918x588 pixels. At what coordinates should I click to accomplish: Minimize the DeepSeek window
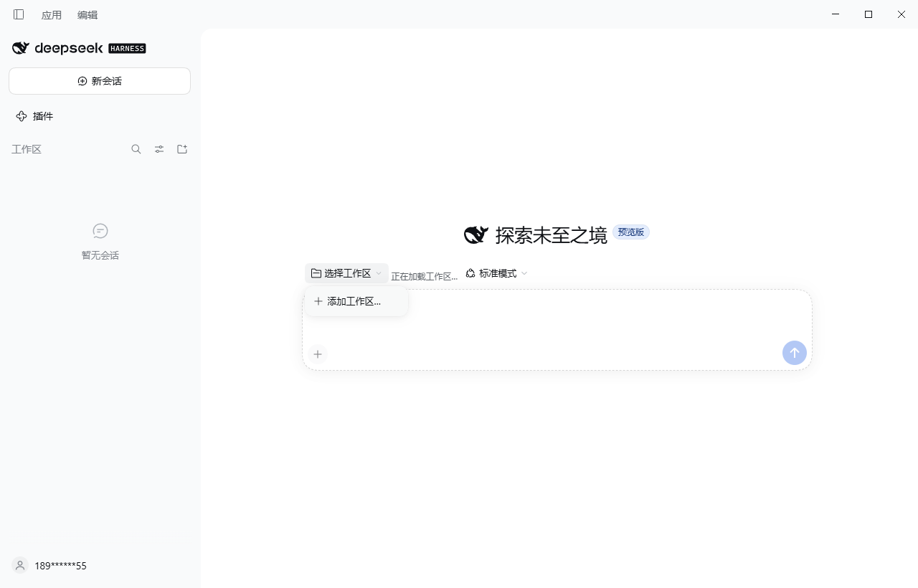(836, 14)
